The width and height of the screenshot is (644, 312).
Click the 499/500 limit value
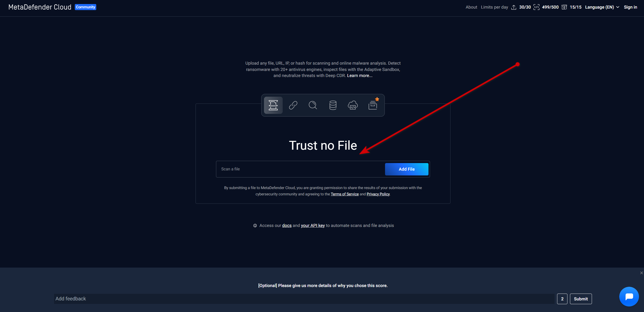pos(550,7)
